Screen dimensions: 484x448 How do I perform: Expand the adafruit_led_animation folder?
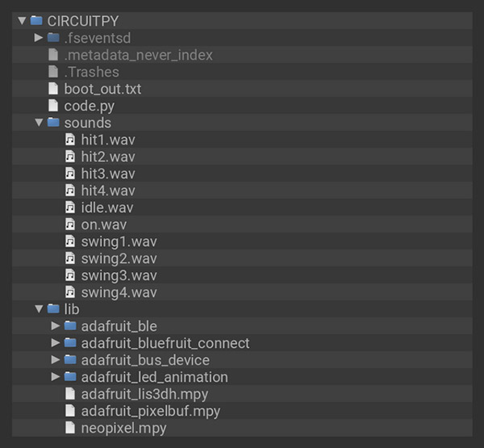(56, 377)
